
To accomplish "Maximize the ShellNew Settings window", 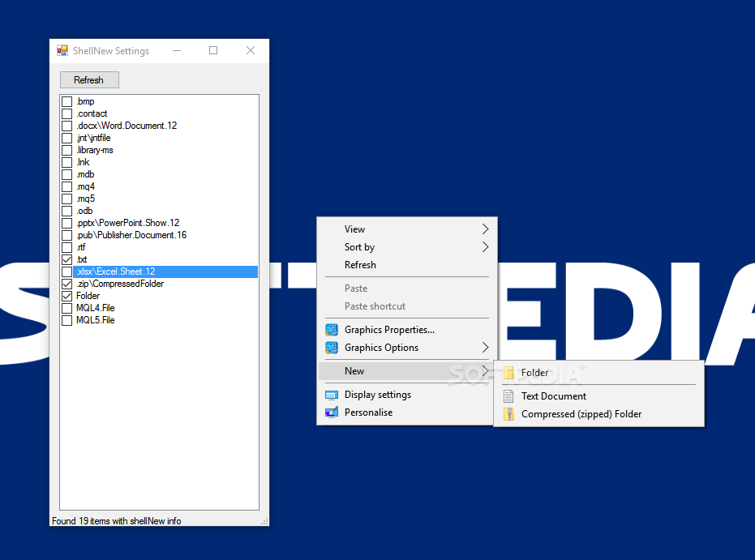I will coord(213,50).
